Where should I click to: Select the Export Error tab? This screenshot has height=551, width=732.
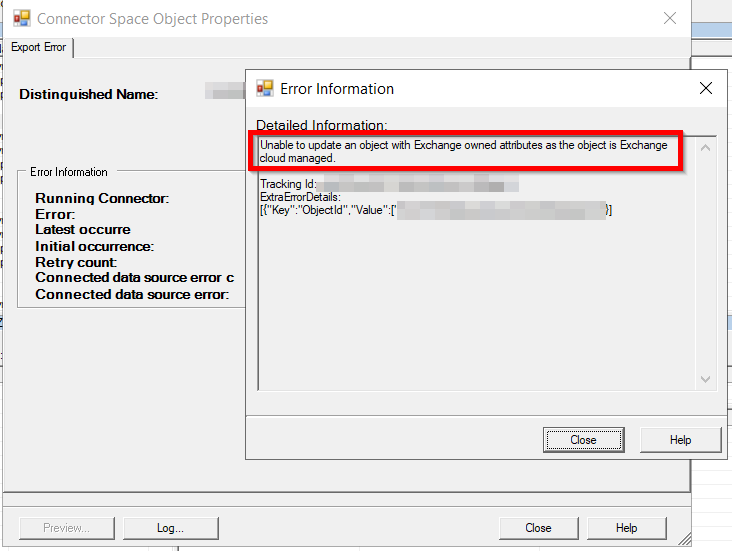tap(38, 47)
